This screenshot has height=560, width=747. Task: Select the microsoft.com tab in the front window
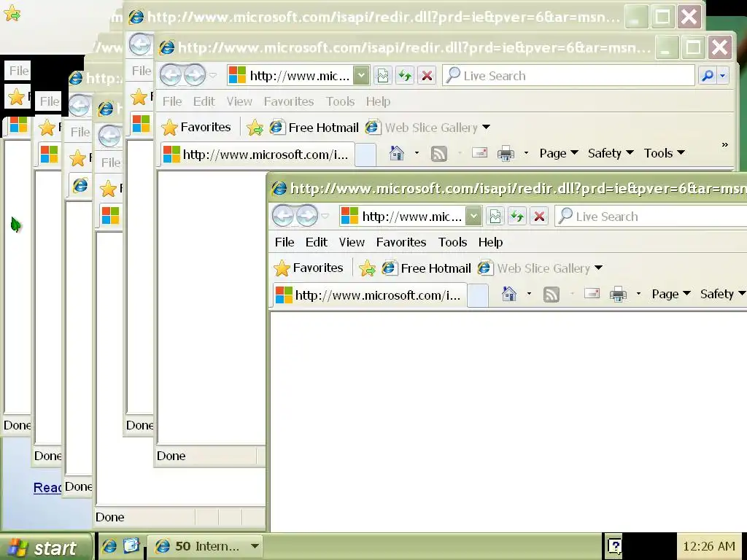(370, 295)
